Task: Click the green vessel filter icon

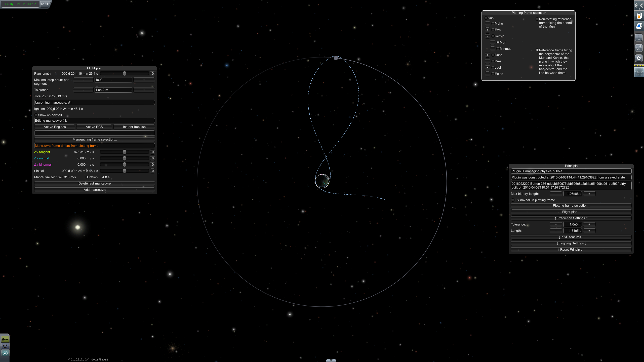Action: tap(5, 339)
